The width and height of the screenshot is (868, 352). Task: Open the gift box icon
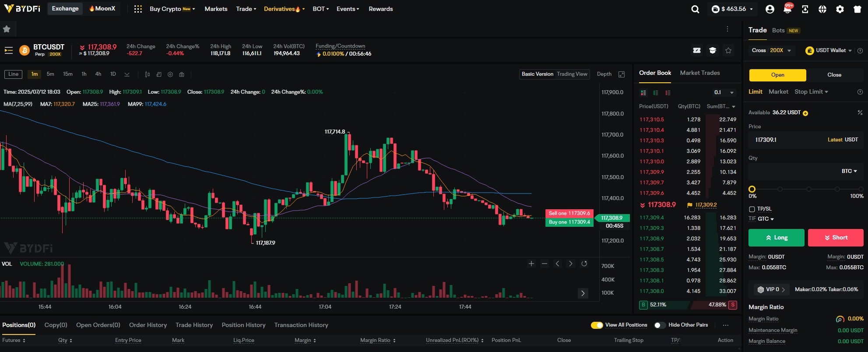pyautogui.click(x=857, y=9)
